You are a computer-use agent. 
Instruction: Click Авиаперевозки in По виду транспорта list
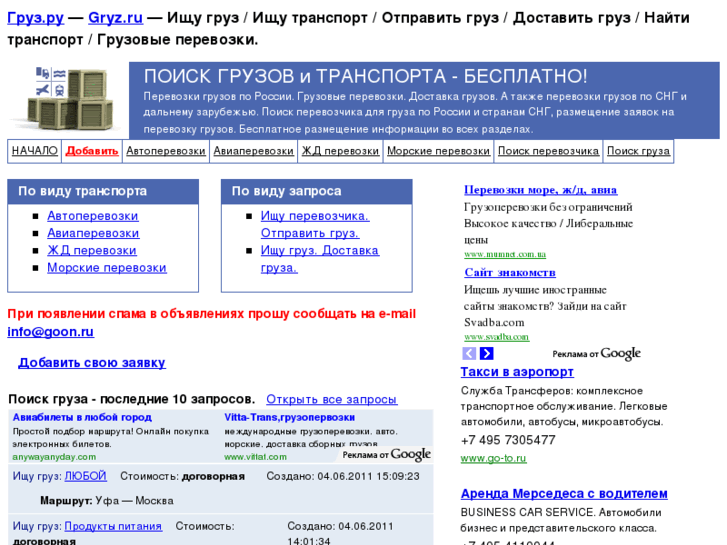click(x=93, y=233)
